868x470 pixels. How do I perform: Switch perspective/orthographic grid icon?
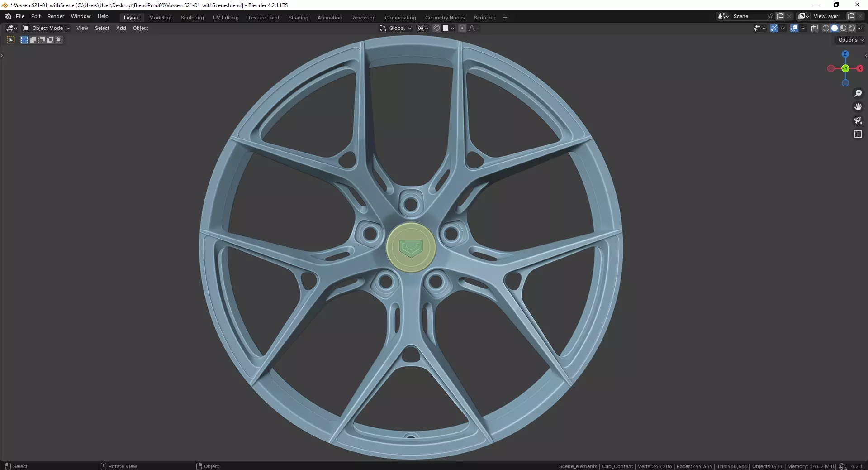858,134
